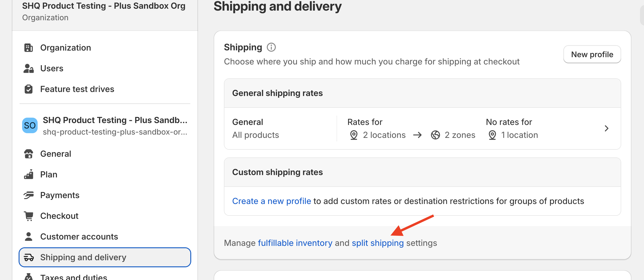Click the Payments icon in sidebar

tap(28, 195)
